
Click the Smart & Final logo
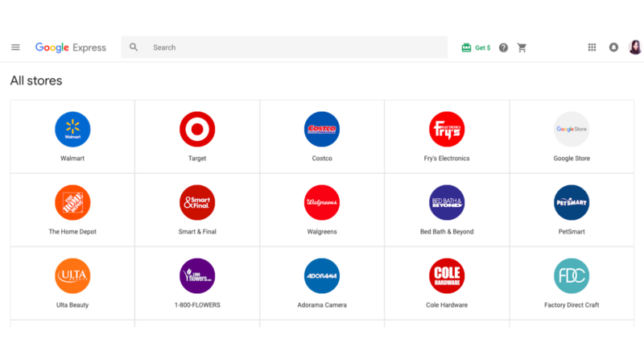[x=197, y=203]
